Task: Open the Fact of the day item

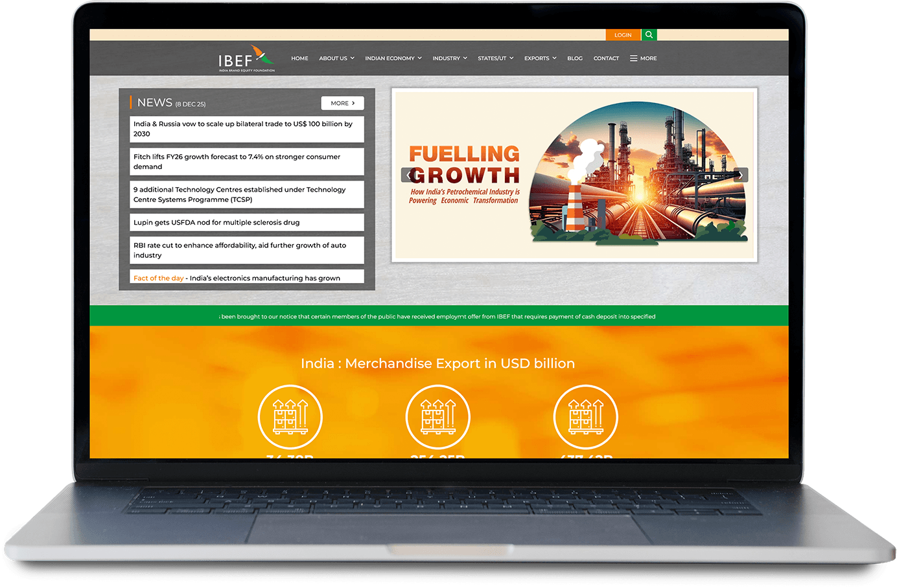Action: click(247, 277)
